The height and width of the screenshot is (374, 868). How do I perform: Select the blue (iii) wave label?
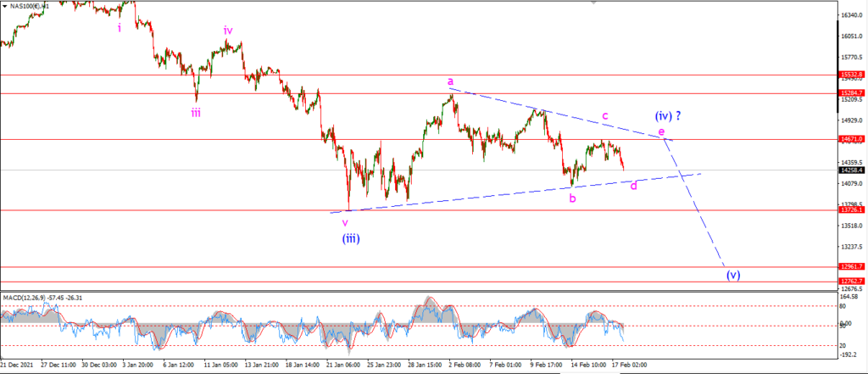(351, 240)
